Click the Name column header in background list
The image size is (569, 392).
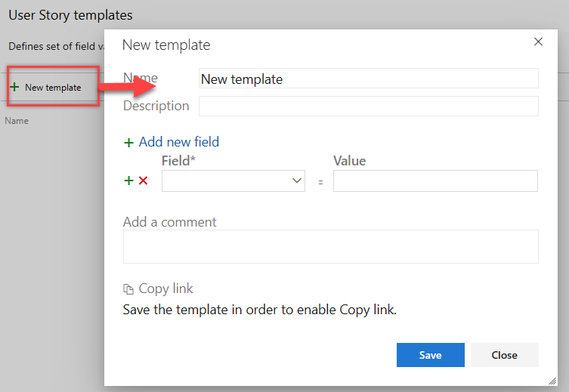tap(17, 121)
